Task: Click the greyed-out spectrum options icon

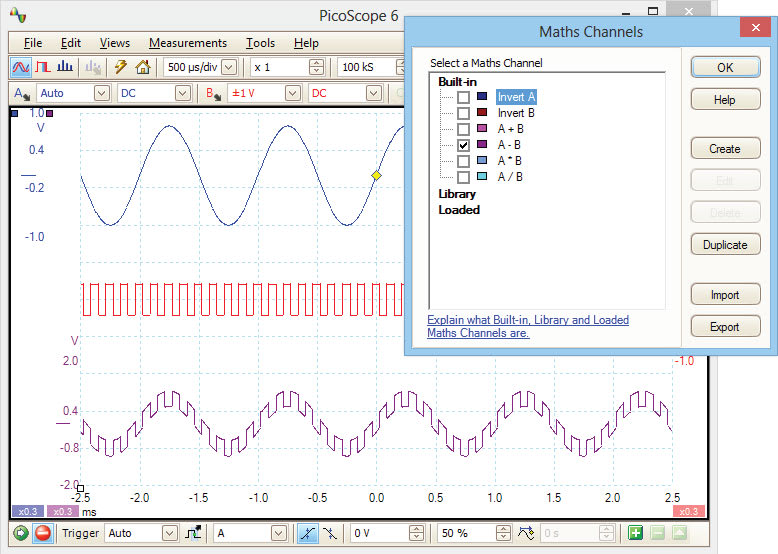Action: pyautogui.click(x=93, y=67)
